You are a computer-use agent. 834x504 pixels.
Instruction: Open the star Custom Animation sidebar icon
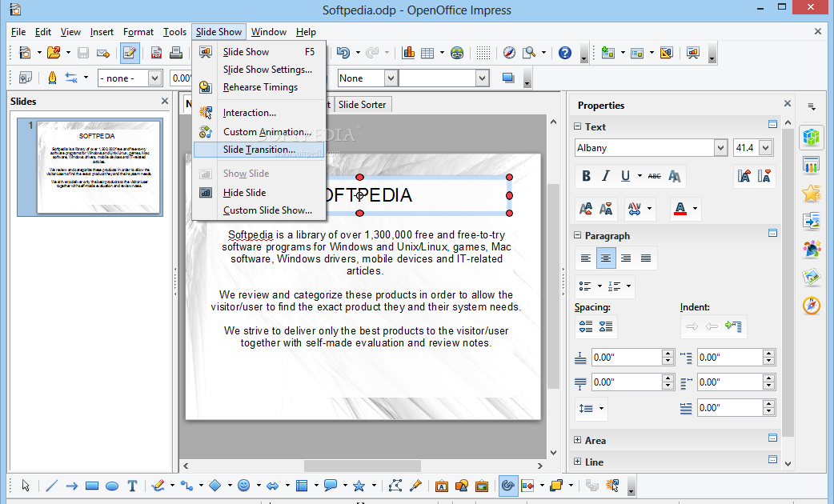[x=811, y=193]
